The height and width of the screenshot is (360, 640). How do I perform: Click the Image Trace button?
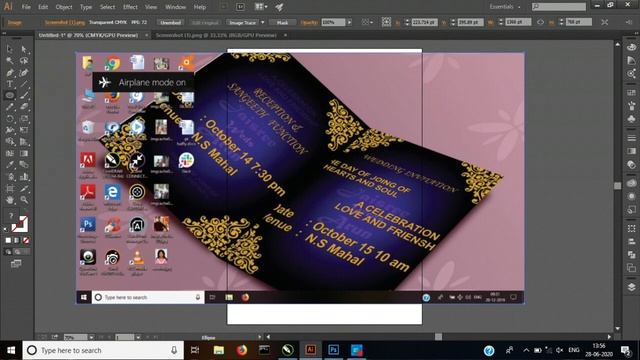click(x=243, y=22)
